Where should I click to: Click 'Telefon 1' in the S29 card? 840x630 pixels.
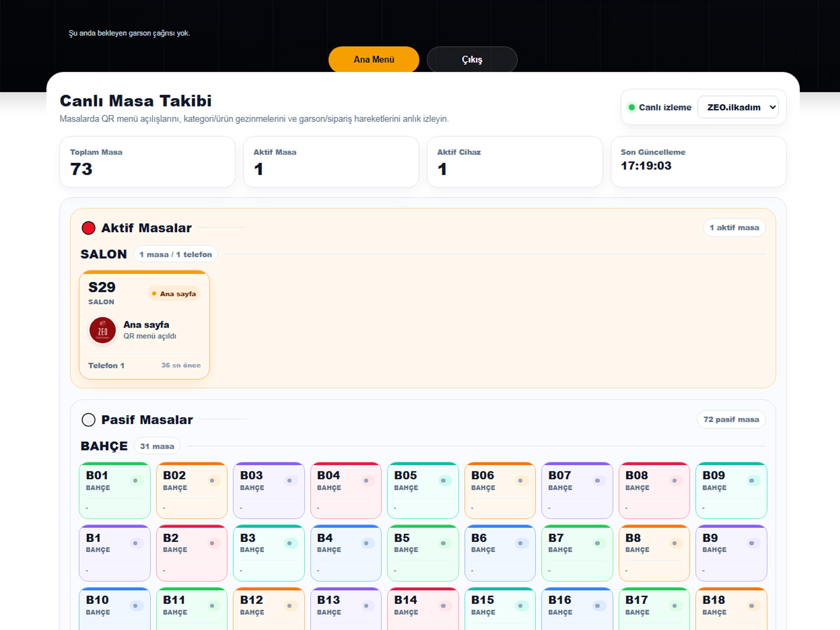pyautogui.click(x=106, y=365)
